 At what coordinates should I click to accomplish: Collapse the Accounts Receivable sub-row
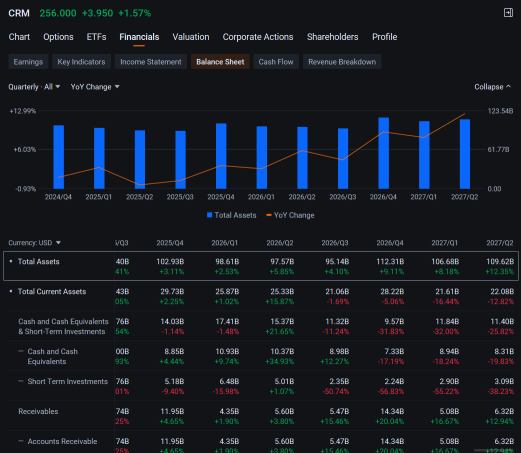pyautogui.click(x=21, y=441)
